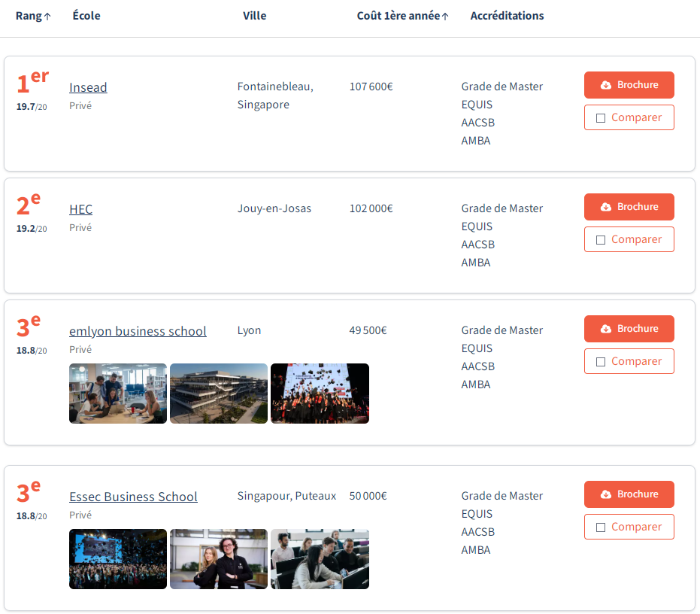This screenshot has height=614, width=700.
Task: Open the Essec Business School link
Action: point(133,497)
